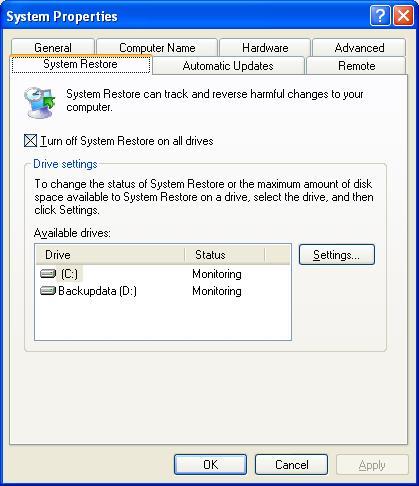Confirm with the OK button
The width and height of the screenshot is (419, 486).
tap(210, 464)
